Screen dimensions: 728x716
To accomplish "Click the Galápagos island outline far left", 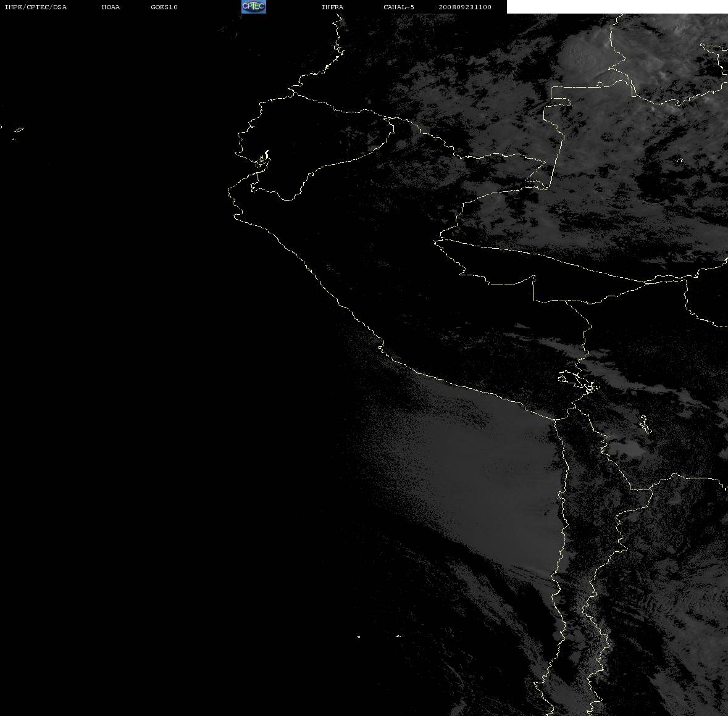I will pyautogui.click(x=18, y=131).
